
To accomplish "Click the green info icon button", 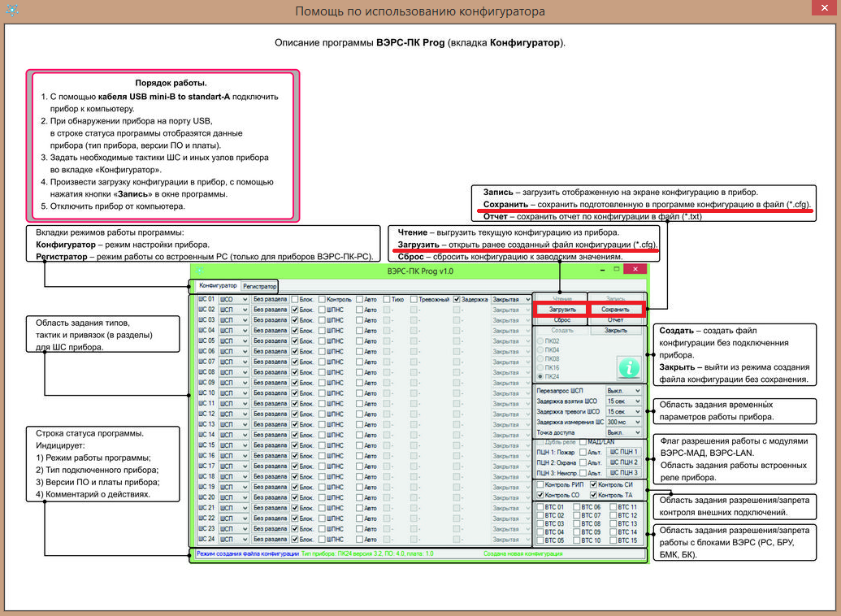I will point(629,367).
